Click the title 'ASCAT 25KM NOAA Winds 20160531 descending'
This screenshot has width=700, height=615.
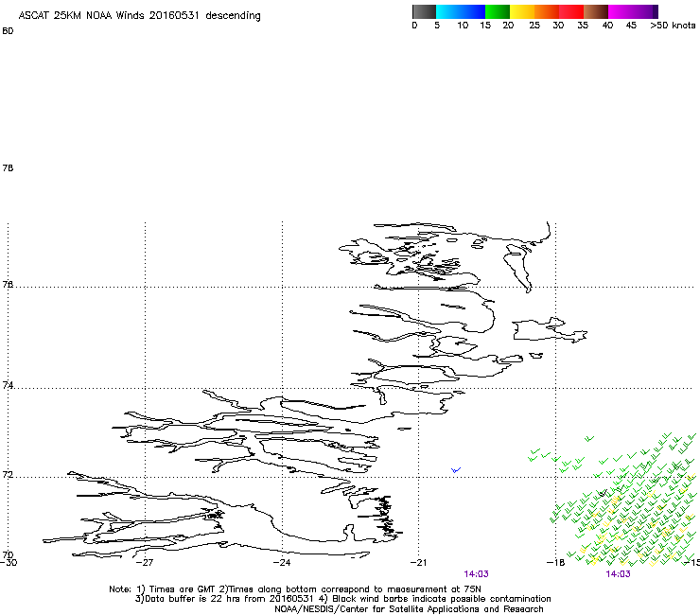tap(139, 15)
